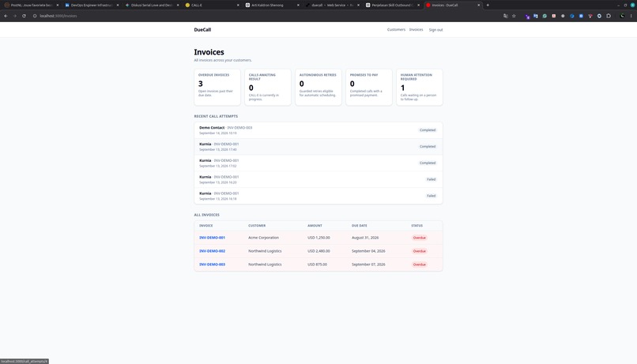
Task: Click the green round extension icon in toolbar
Action: click(545, 16)
